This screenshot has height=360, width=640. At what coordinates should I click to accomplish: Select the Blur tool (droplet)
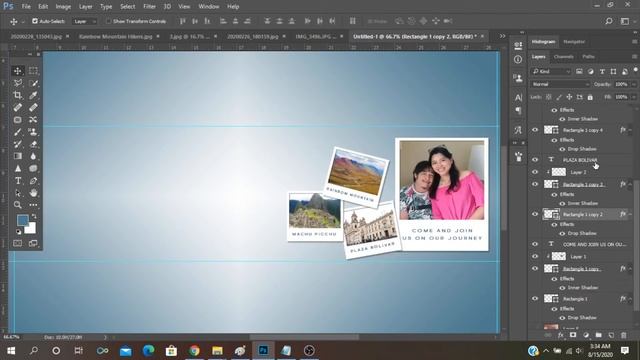point(33,156)
